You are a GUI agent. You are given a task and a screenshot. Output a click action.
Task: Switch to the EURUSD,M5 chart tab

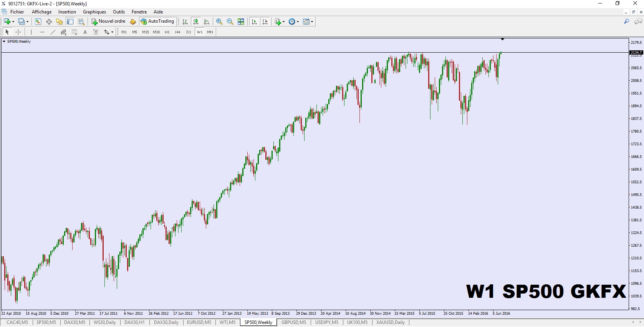[199, 322]
